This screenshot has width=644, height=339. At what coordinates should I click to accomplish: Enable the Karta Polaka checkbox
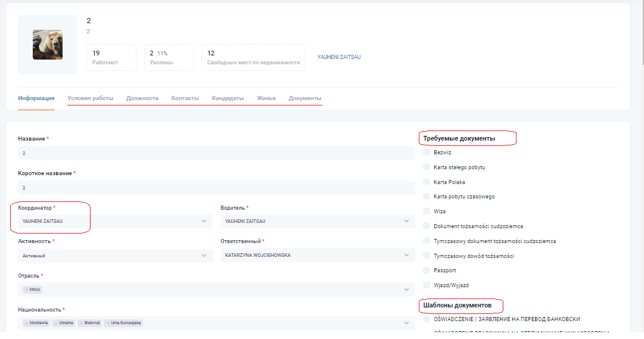[x=427, y=182]
